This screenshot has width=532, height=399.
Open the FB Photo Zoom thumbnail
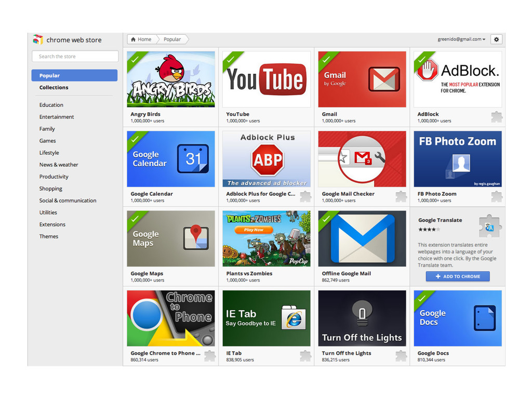coord(458,159)
